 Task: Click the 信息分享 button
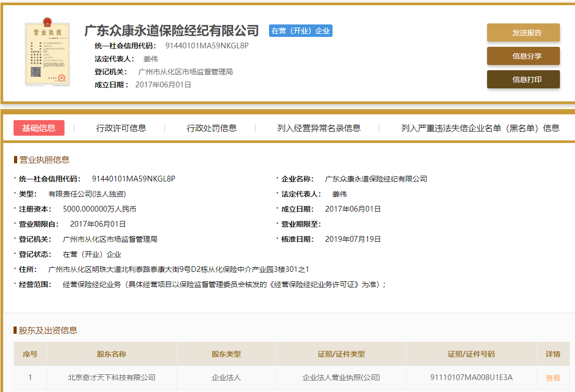pos(523,56)
